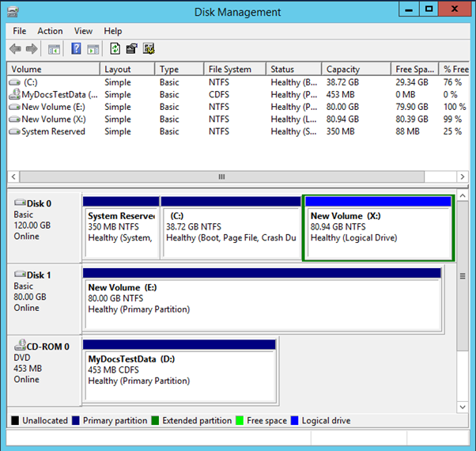
Task: Click the bright green Free space legend swatch
Action: 240,420
